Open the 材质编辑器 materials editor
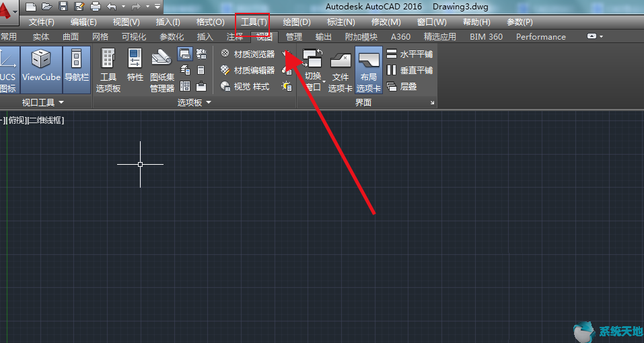This screenshot has height=343, width=644. [x=248, y=71]
